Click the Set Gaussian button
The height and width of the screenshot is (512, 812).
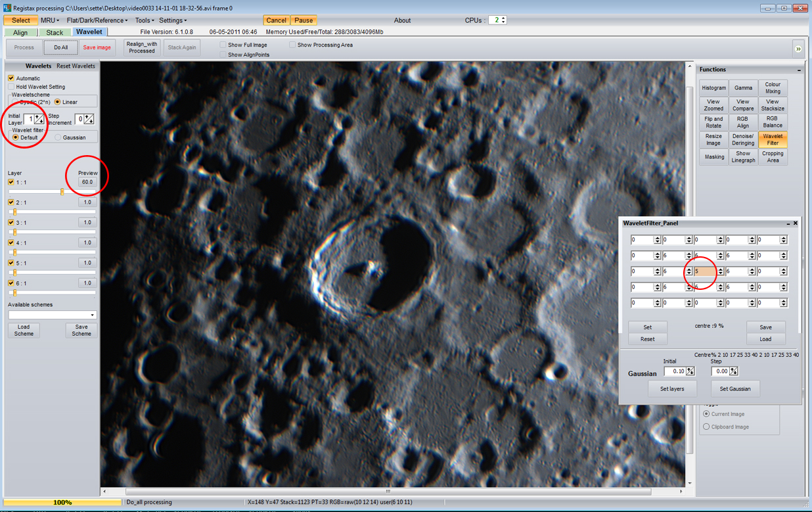735,388
